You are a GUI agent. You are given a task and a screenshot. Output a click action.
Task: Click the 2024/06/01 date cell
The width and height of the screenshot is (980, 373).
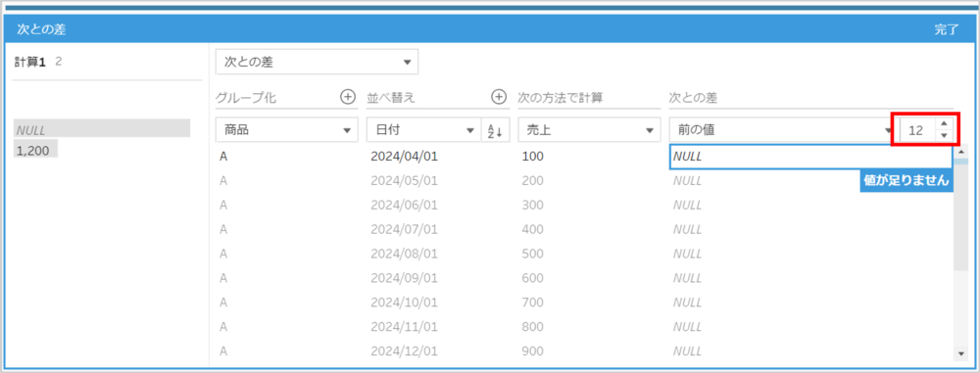tap(405, 205)
